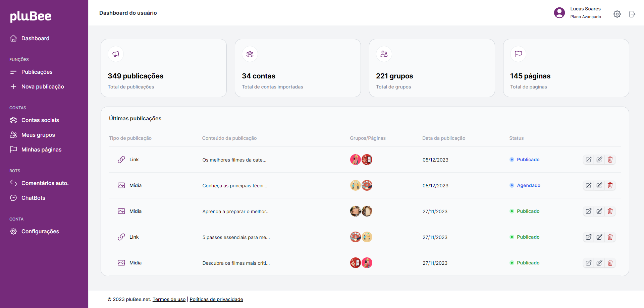The width and height of the screenshot is (644, 308).
Task: Delete the 'Descubra os filmes mais criti...' post
Action: (x=610, y=263)
